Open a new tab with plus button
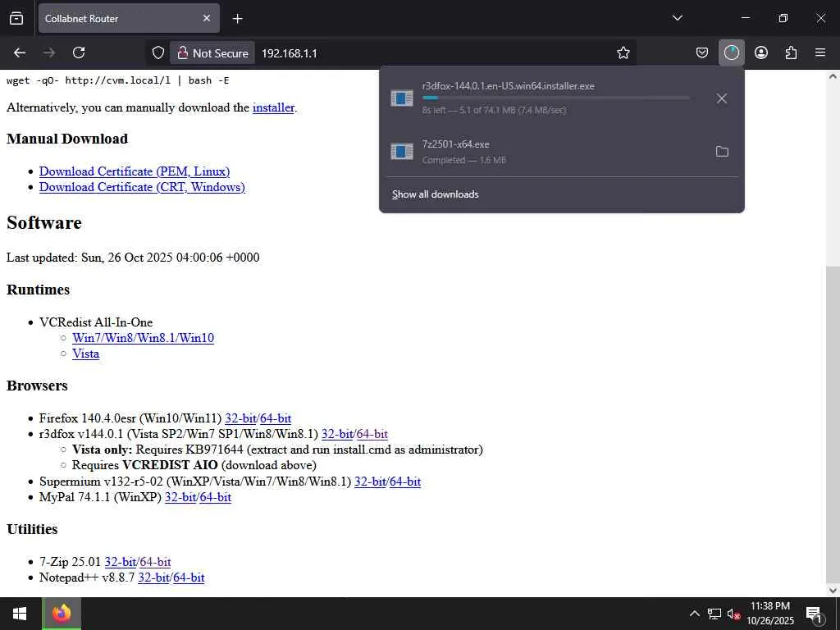840x630 pixels. click(237, 19)
